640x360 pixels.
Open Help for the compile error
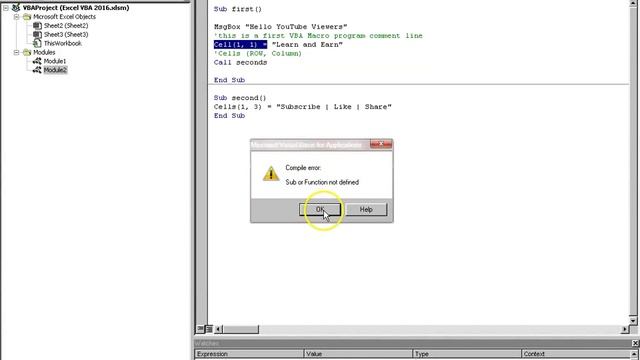(x=366, y=209)
